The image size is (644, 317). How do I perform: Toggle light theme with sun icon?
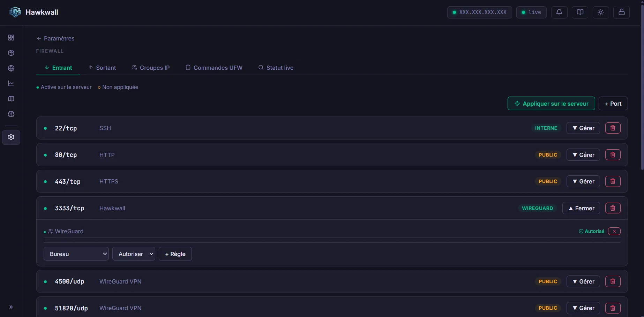pos(601,12)
